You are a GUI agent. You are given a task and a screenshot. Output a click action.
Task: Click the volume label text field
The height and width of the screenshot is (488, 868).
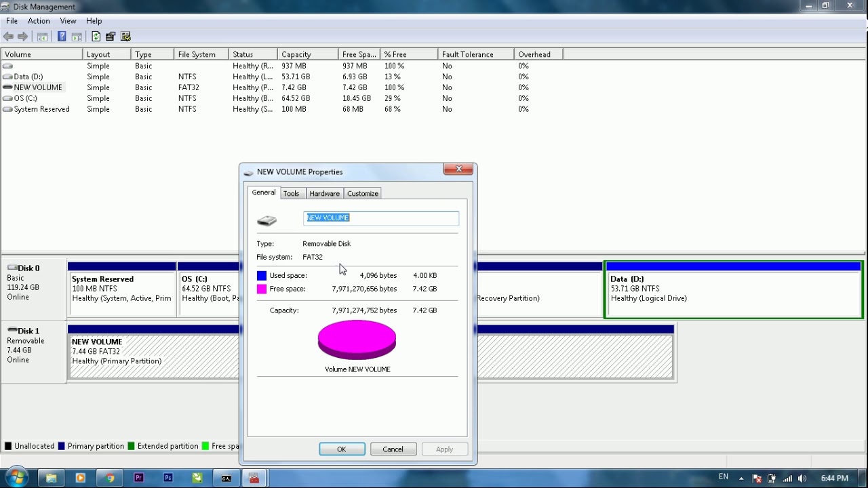[381, 218]
